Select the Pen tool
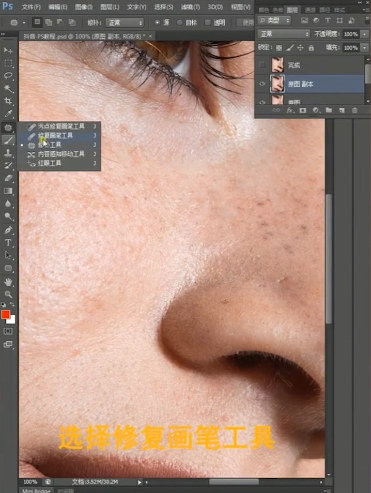 [8, 230]
